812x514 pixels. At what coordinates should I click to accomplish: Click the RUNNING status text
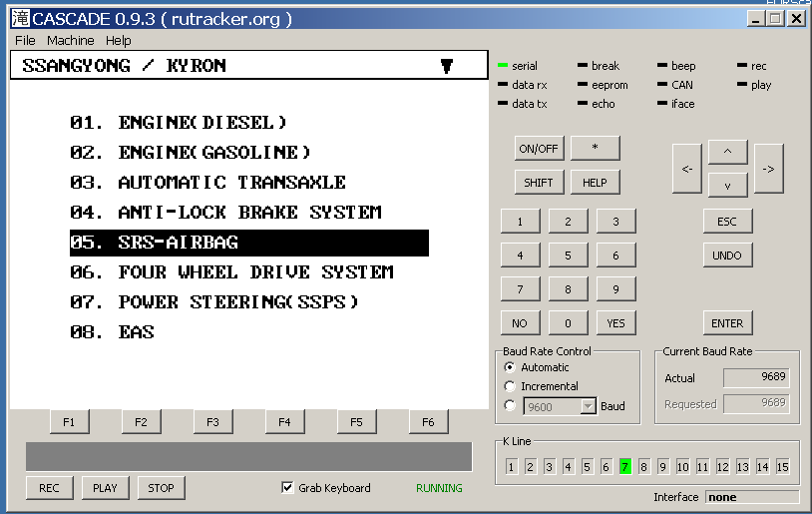pos(439,488)
